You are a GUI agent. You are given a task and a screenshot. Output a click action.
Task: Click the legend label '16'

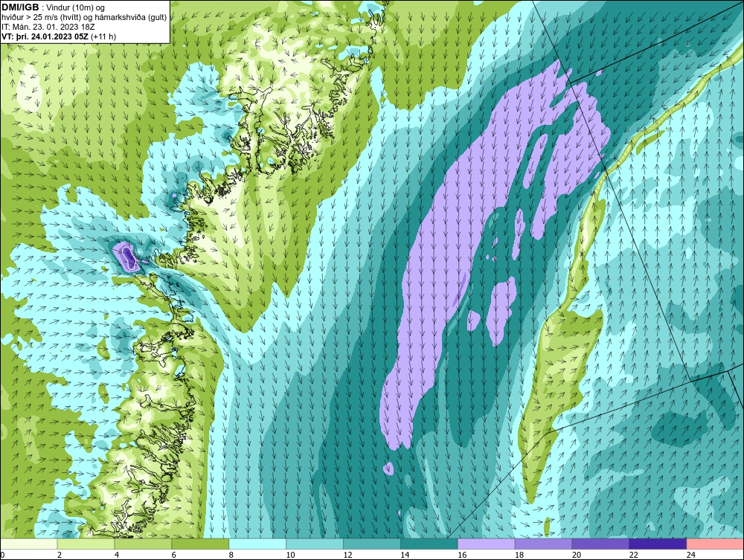(x=462, y=555)
